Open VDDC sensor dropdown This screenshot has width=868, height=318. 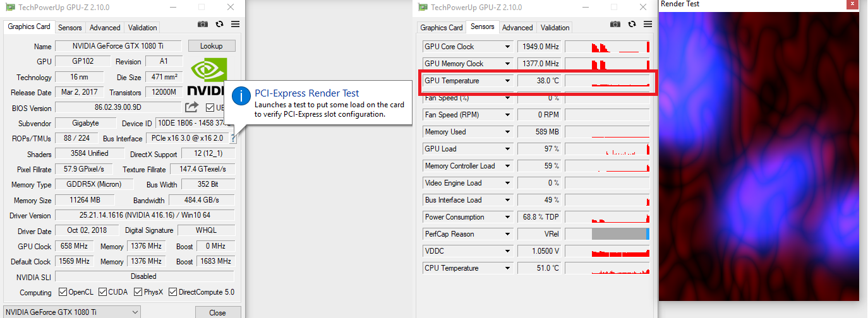[x=507, y=251]
